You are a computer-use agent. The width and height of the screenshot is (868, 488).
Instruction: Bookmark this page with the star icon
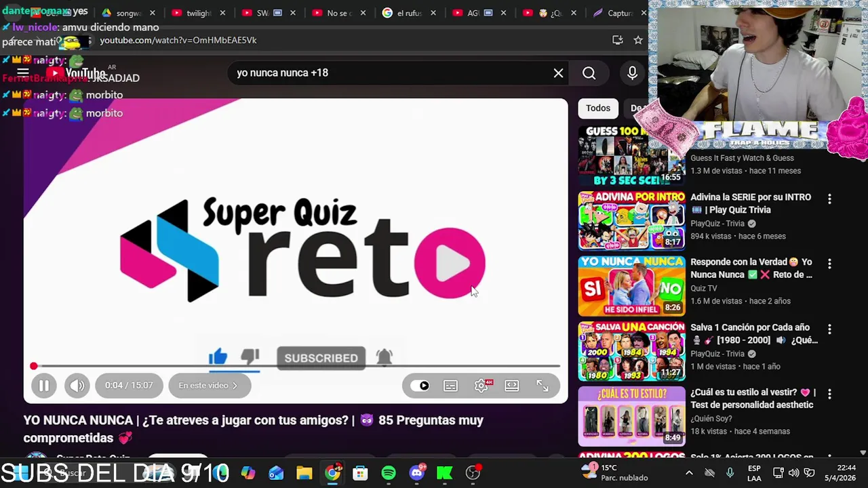tap(638, 40)
